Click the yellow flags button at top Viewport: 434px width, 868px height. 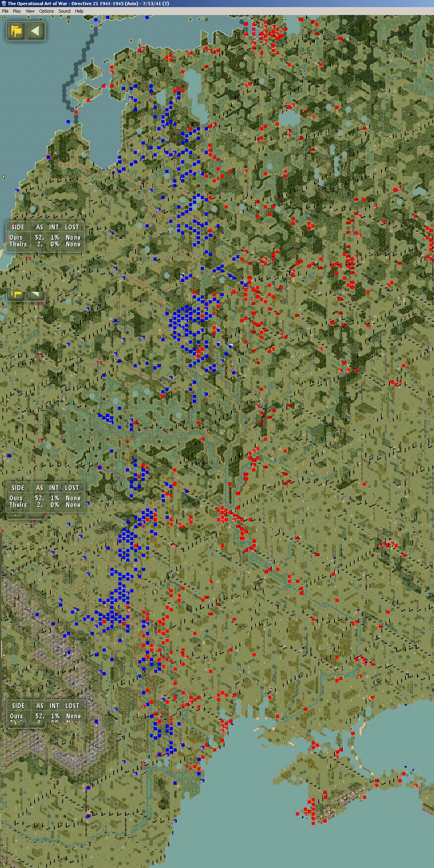pos(17,31)
